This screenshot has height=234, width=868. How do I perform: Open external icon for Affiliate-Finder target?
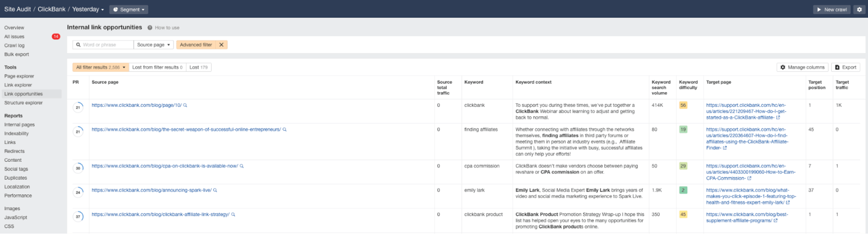pyautogui.click(x=725, y=148)
